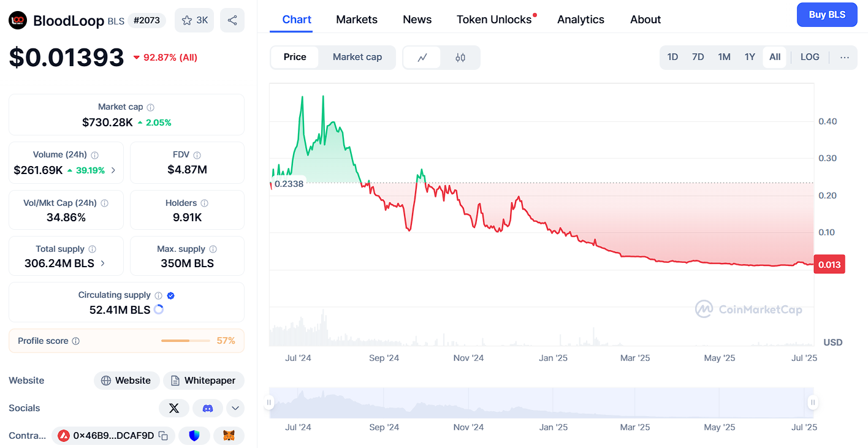Open Circulating supply info icon
The height and width of the screenshot is (448, 868).
159,295
